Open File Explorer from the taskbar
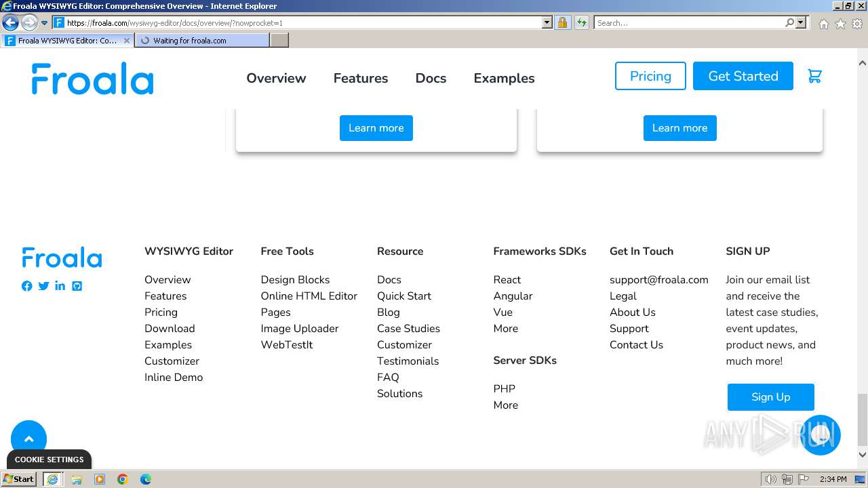Viewport: 868px width, 488px height. (x=77, y=479)
